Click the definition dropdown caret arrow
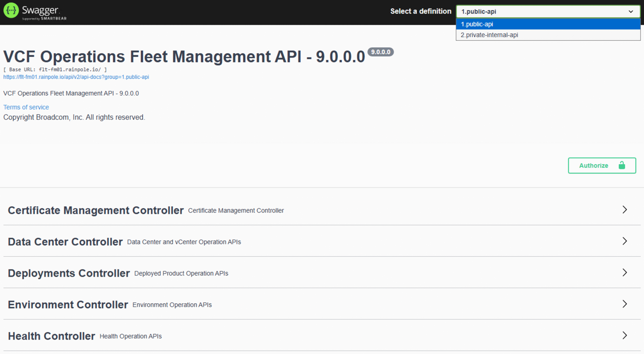Screen dimensions: 644x354 tap(631, 12)
